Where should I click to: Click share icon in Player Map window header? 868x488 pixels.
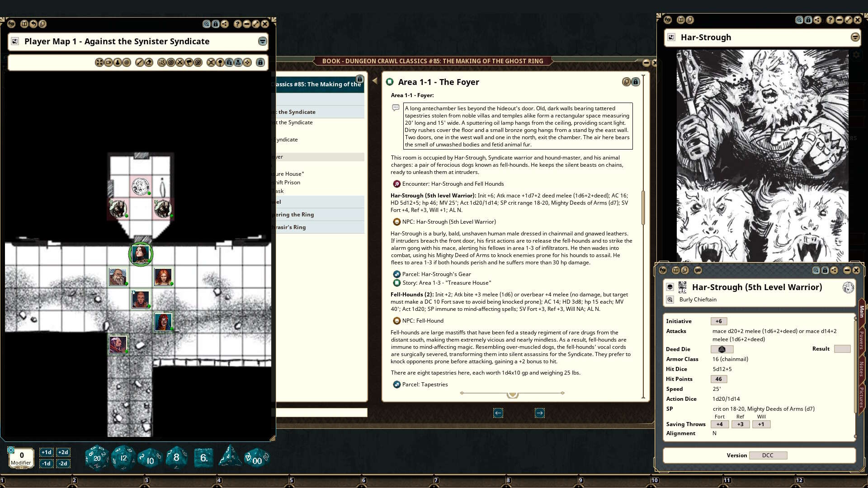(225, 24)
